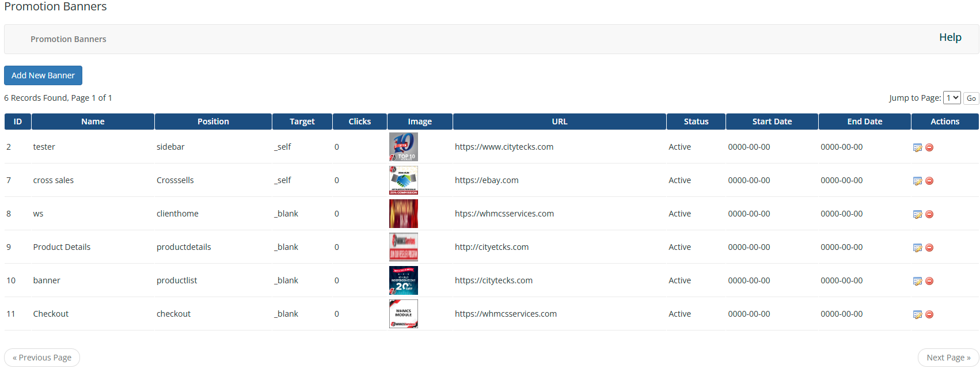
Task: Click the tester banner thumbnail image
Action: point(404,147)
